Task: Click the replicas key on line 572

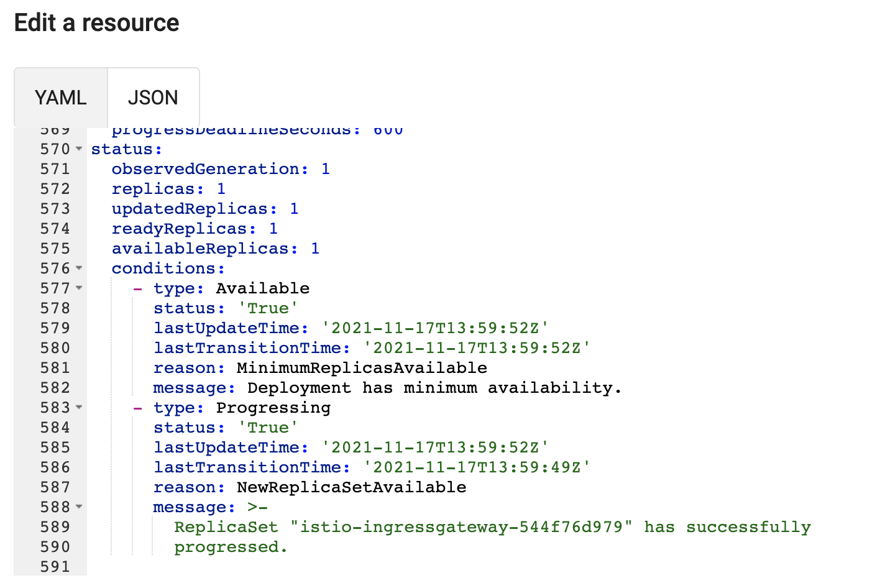Action: pos(157,189)
